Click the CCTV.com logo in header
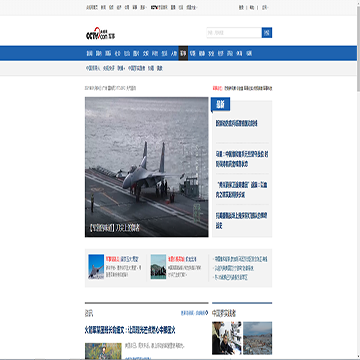 [x=100, y=34]
